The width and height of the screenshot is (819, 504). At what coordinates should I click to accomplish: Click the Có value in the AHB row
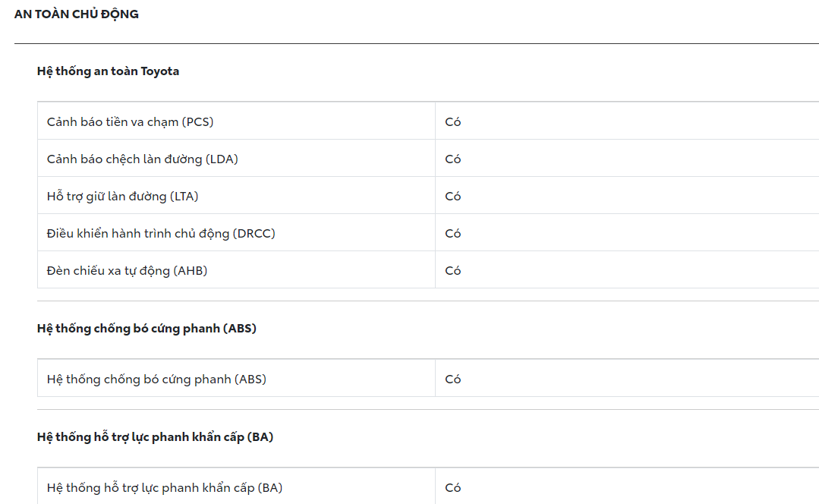(453, 270)
